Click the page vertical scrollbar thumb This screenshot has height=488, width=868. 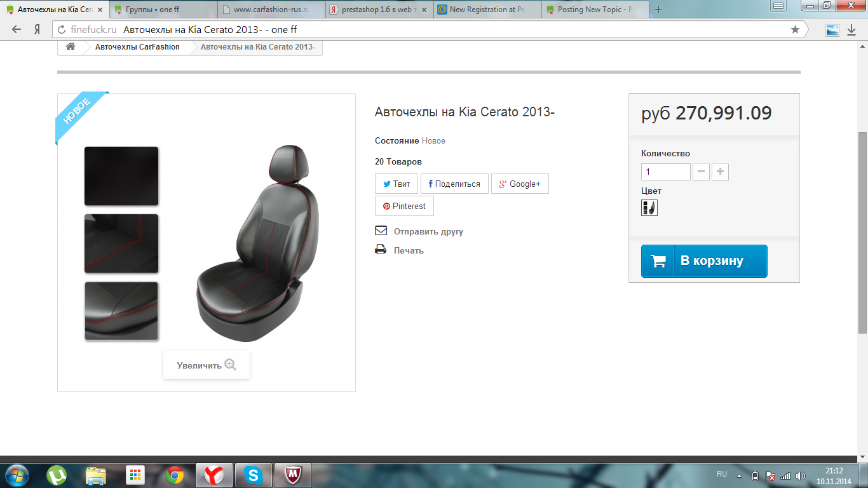click(862, 232)
